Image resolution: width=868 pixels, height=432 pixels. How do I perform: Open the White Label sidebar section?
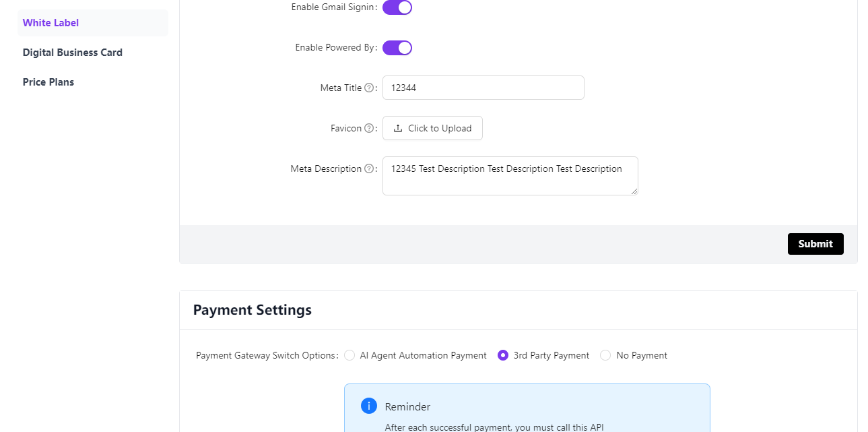pos(51,23)
